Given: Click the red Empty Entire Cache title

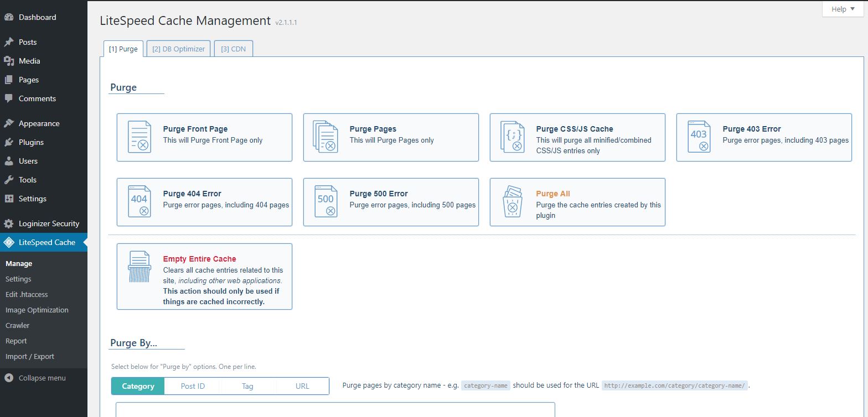Looking at the screenshot, I should click(199, 259).
